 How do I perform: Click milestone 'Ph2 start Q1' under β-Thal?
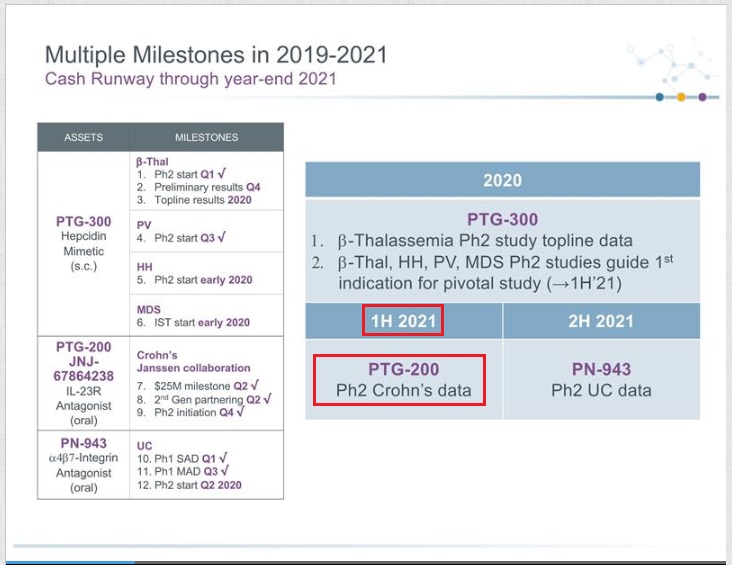pos(181,174)
